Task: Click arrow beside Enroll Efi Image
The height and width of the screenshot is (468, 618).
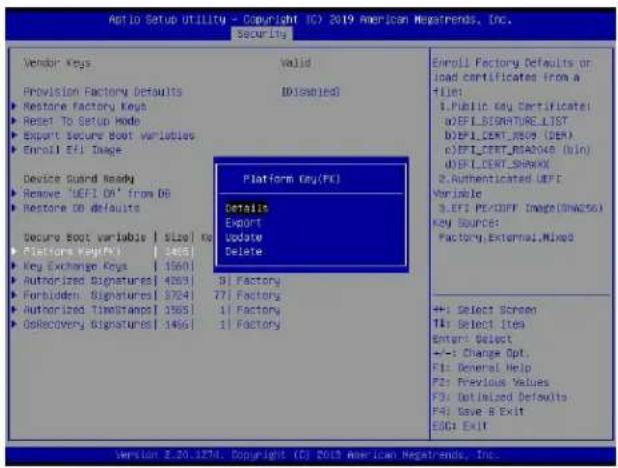Action: (x=15, y=150)
